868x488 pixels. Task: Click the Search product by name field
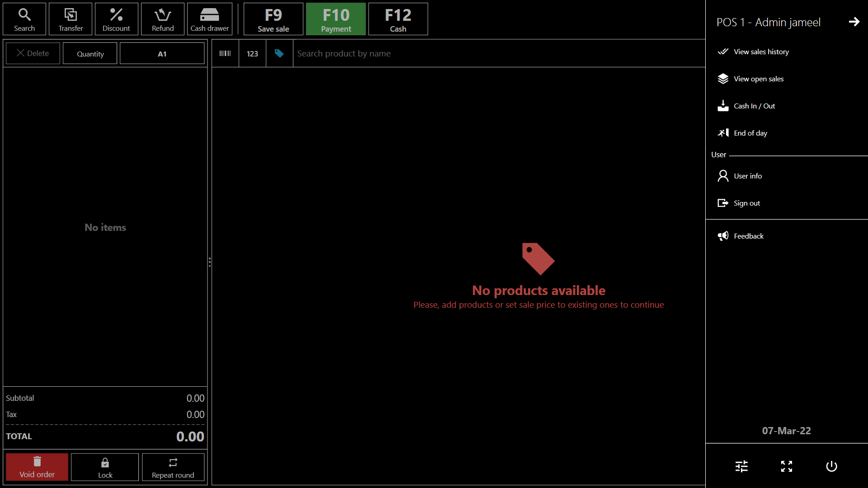tap(497, 53)
